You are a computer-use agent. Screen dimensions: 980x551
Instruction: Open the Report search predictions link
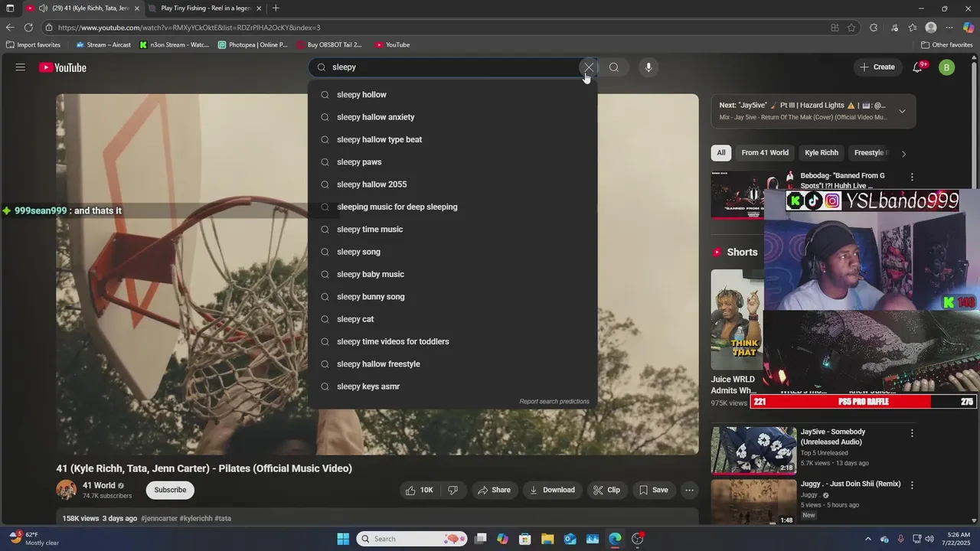pos(554,402)
